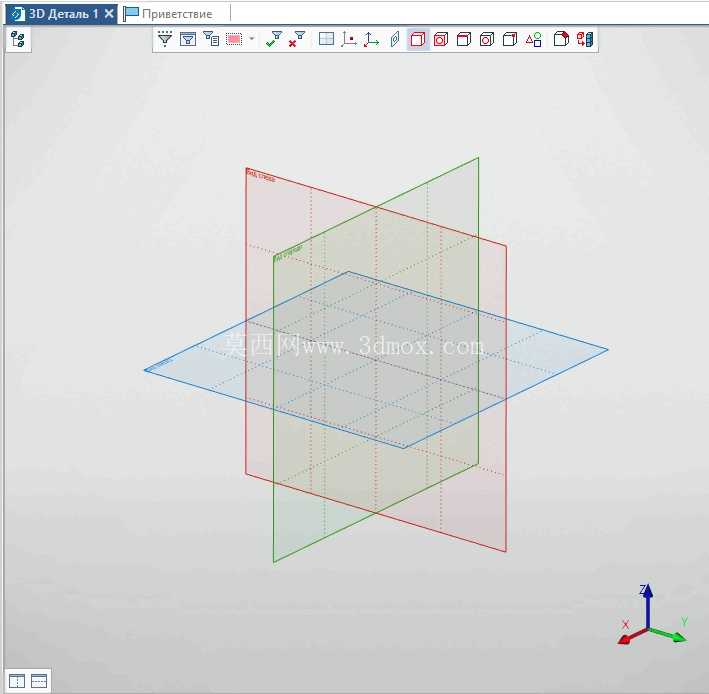Close the 3D Деталь 1 tab
The width and height of the screenshot is (709, 694).
pyautogui.click(x=109, y=14)
